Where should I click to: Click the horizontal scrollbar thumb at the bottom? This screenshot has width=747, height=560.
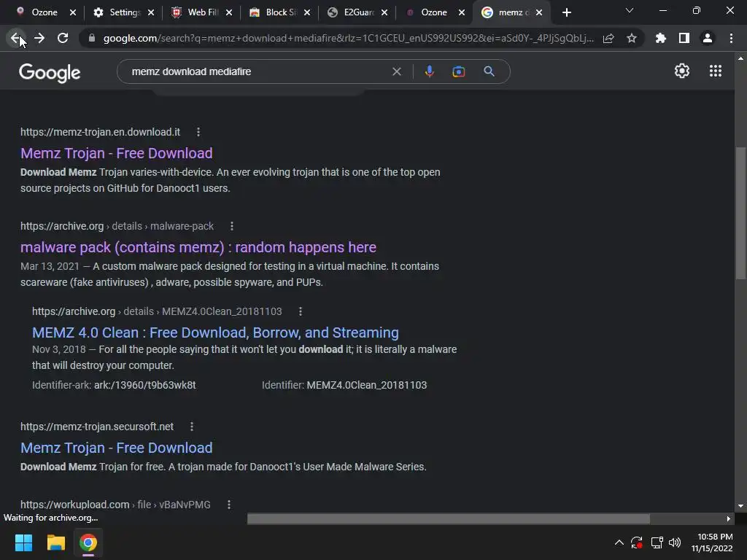pos(449,518)
